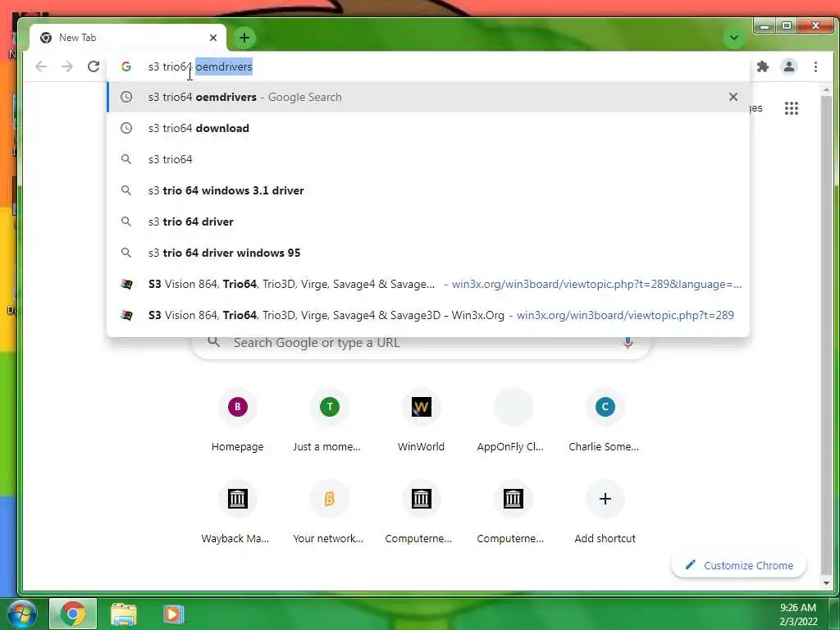Pick the s3 trio 64 driver suggestion
Screen dimensions: 840x630
pos(428,221)
